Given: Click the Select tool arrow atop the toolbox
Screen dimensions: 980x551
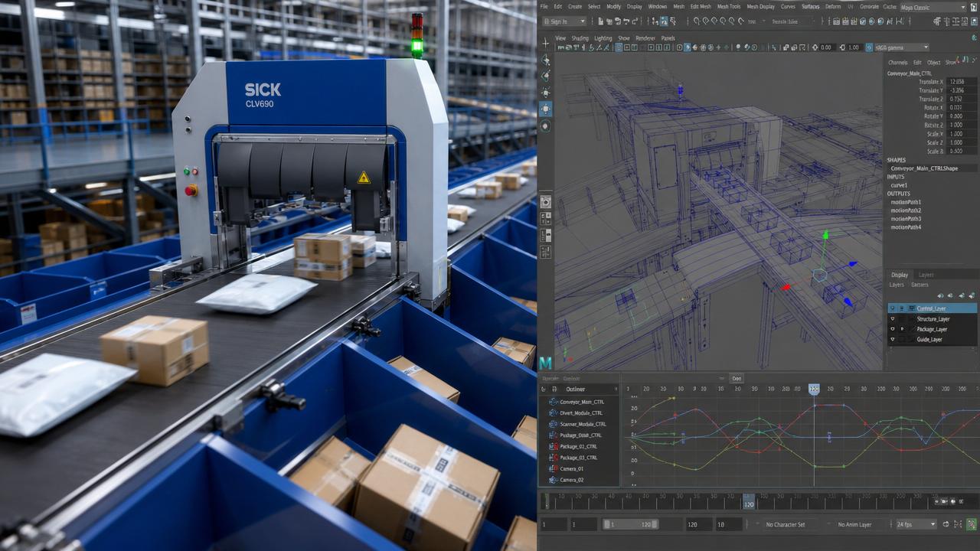Looking at the screenshot, I should click(x=545, y=43).
